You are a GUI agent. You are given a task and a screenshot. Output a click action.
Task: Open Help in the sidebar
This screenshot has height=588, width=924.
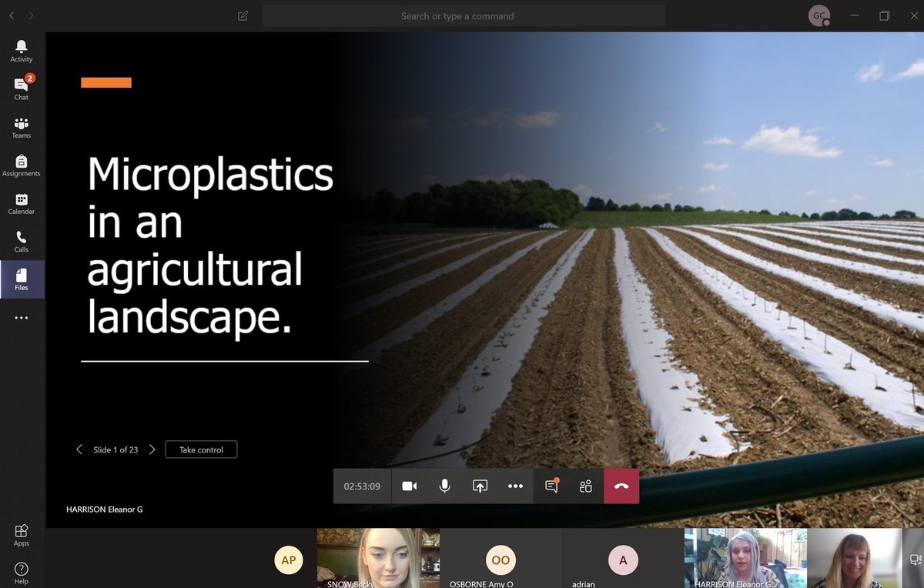click(x=22, y=573)
